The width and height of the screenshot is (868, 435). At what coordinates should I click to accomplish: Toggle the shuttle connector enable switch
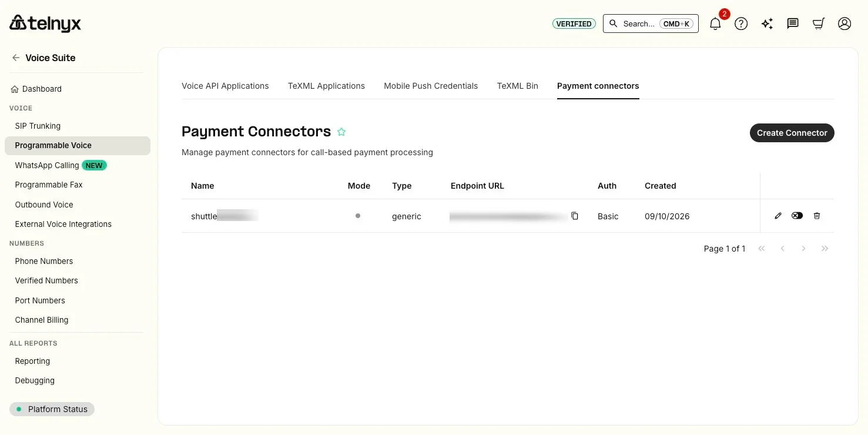click(x=797, y=216)
